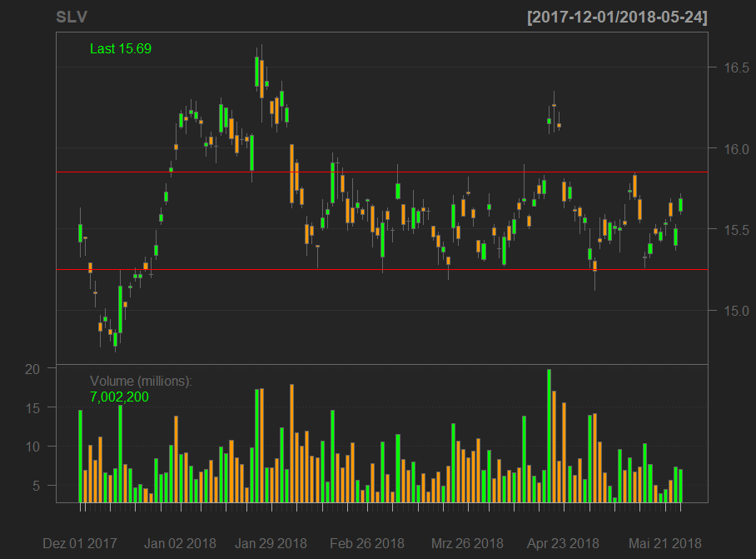
Task: Click the 5 tick on volume axis
Action: click(37, 486)
